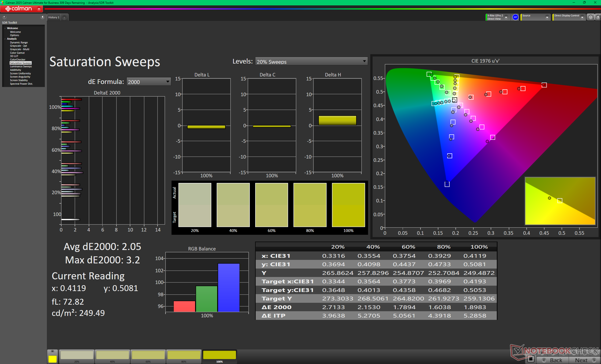
Task: Click the blue 237 meter indicator
Action: (515, 17)
